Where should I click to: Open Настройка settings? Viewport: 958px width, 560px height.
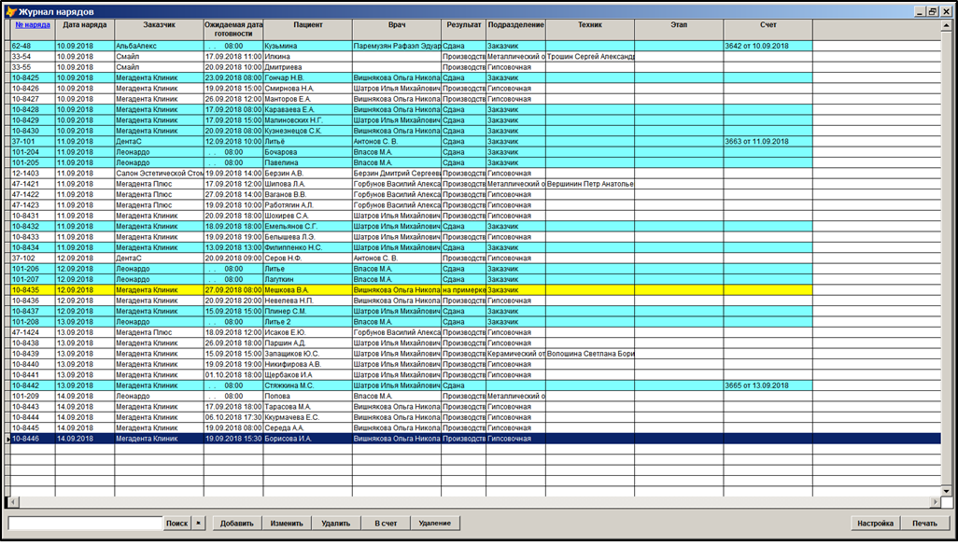[876, 524]
